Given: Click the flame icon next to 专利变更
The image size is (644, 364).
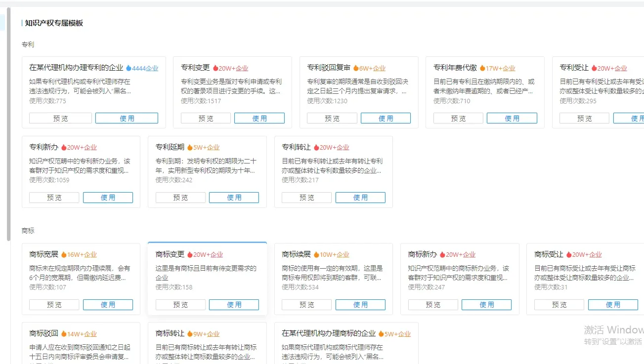Looking at the screenshot, I should [x=215, y=68].
